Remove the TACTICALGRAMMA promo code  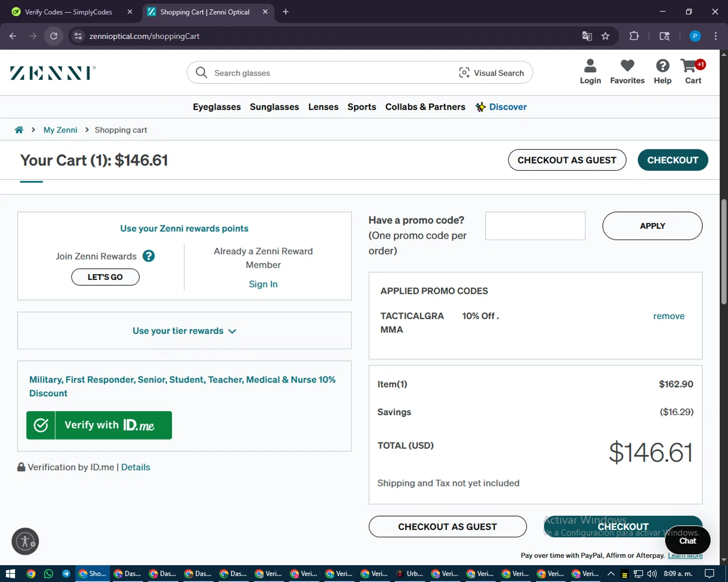pos(669,316)
